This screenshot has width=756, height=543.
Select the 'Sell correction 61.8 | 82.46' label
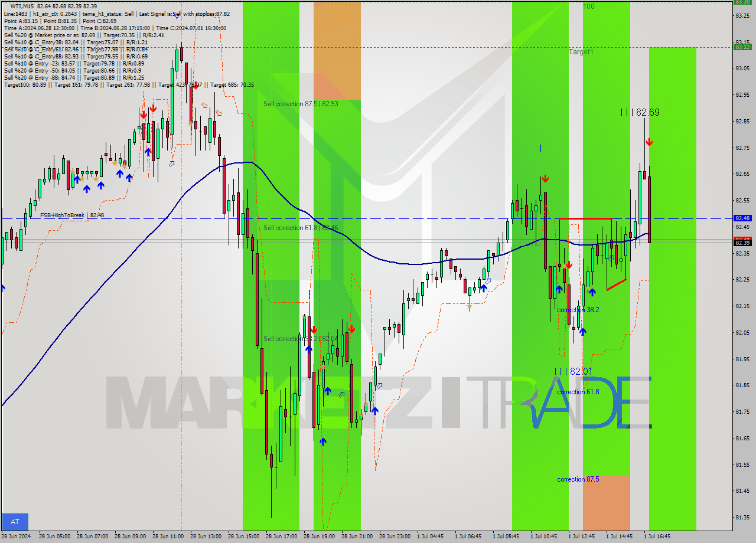point(301,228)
